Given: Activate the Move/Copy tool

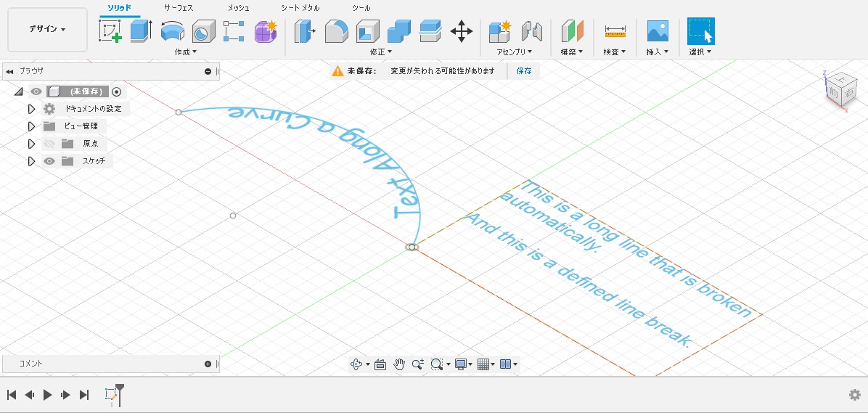Looking at the screenshot, I should [461, 31].
